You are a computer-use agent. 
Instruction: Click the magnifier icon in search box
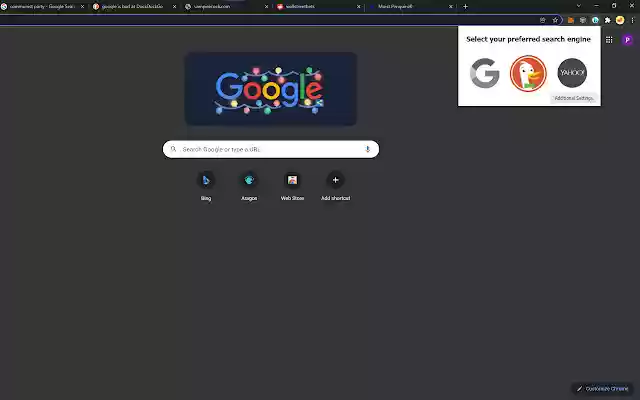pyautogui.click(x=173, y=149)
